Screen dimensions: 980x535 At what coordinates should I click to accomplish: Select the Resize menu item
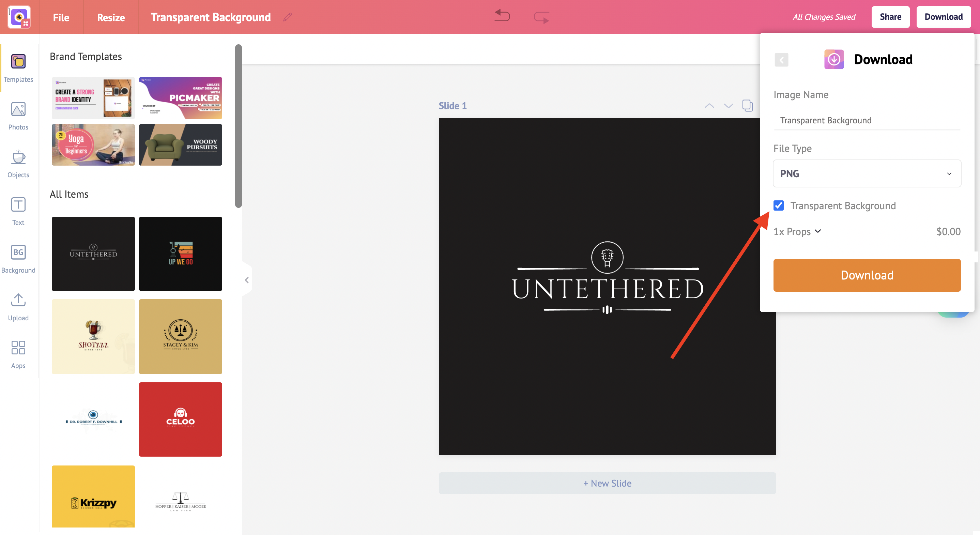click(111, 16)
